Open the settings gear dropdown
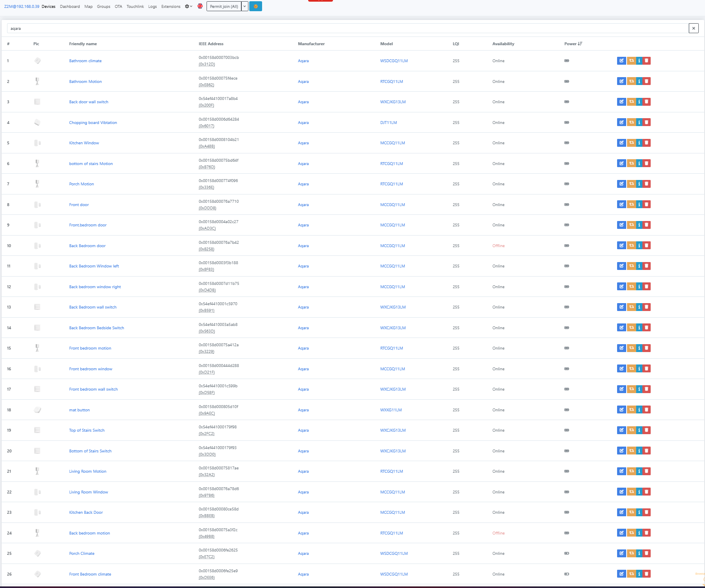Image resolution: width=705 pixels, height=588 pixels. click(188, 7)
